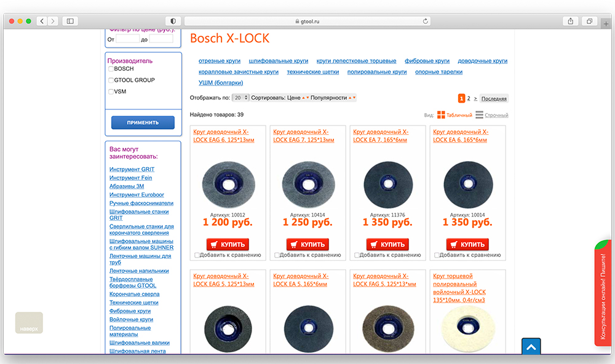Open the 'доводочные круги' category
Viewport: 615px width, 364px height.
pos(482,61)
